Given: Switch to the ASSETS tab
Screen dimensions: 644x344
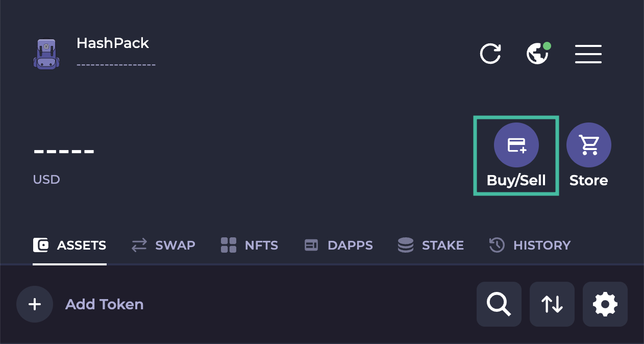Looking at the screenshot, I should [70, 245].
